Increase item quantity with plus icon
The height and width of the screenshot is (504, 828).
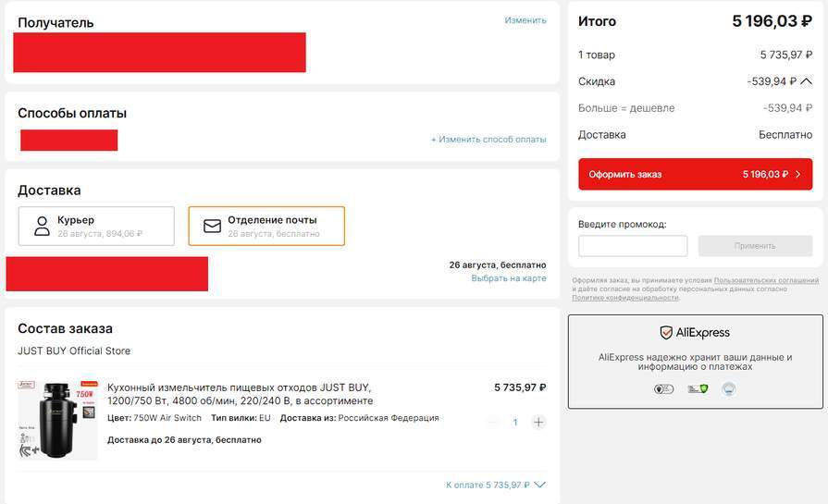538,423
